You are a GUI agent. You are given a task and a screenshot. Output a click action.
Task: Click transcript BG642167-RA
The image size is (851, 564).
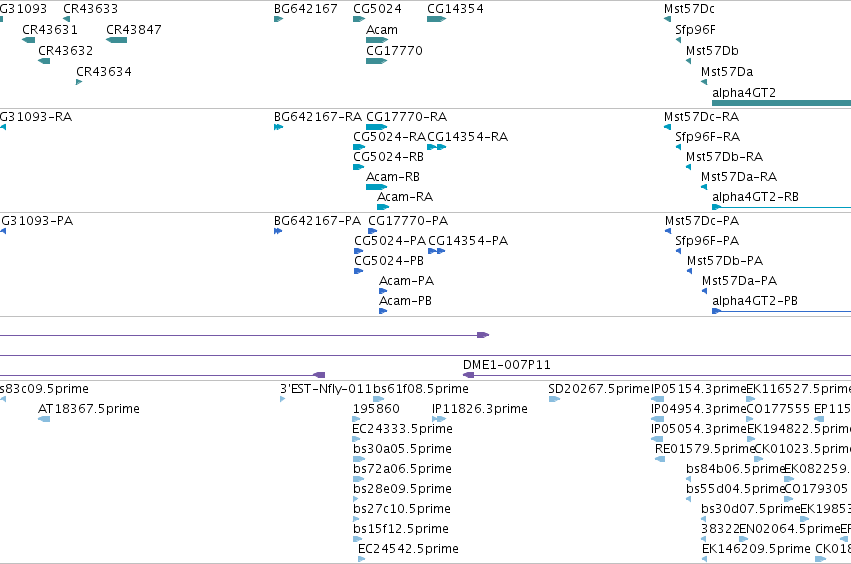point(317,117)
